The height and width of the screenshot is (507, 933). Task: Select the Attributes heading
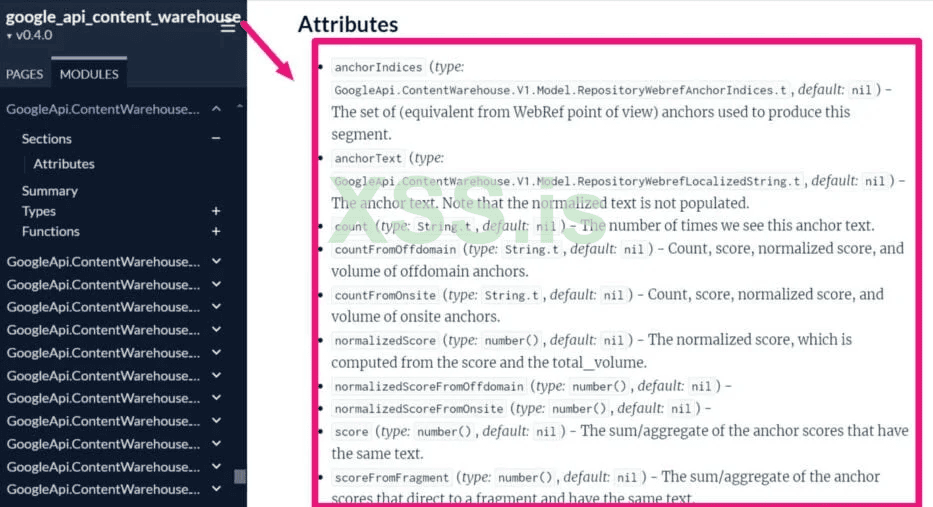point(348,24)
